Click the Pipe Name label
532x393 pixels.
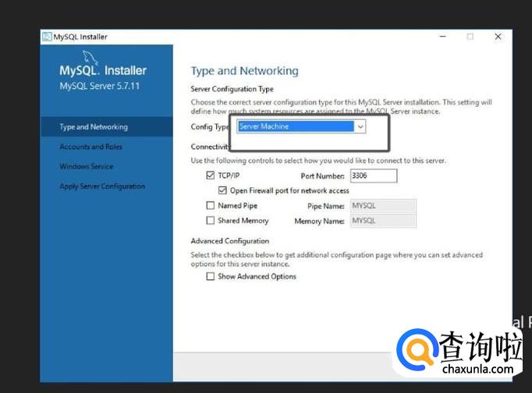coord(326,206)
